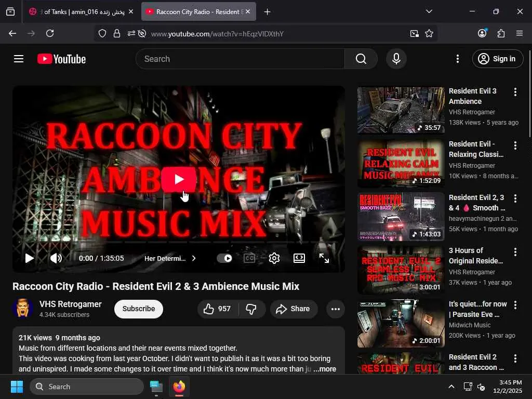Open Resident Evil 3 Ambience thumbnail
The height and width of the screenshot is (399, 532).
click(401, 110)
